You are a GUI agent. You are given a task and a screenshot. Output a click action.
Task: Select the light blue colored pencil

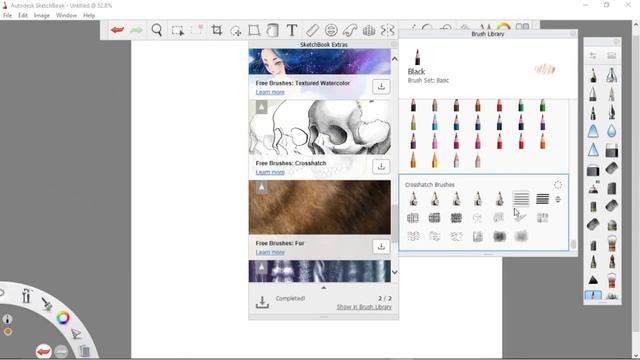coord(434,122)
